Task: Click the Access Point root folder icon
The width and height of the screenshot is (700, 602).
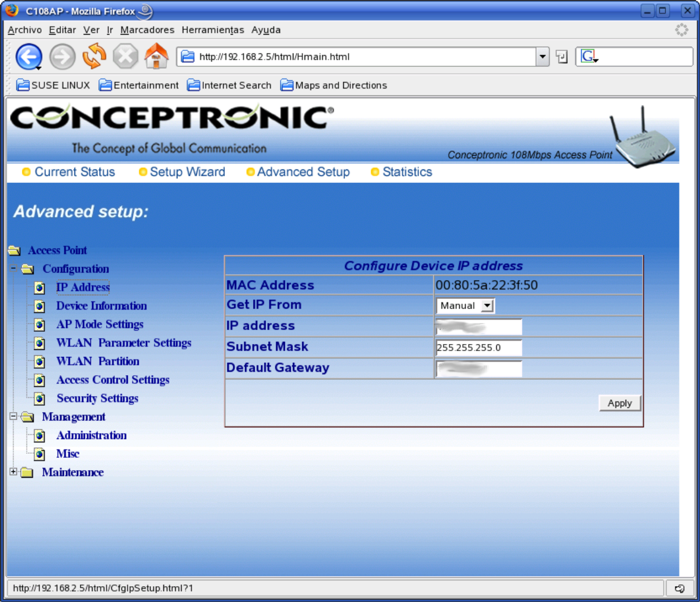Action: (14, 250)
